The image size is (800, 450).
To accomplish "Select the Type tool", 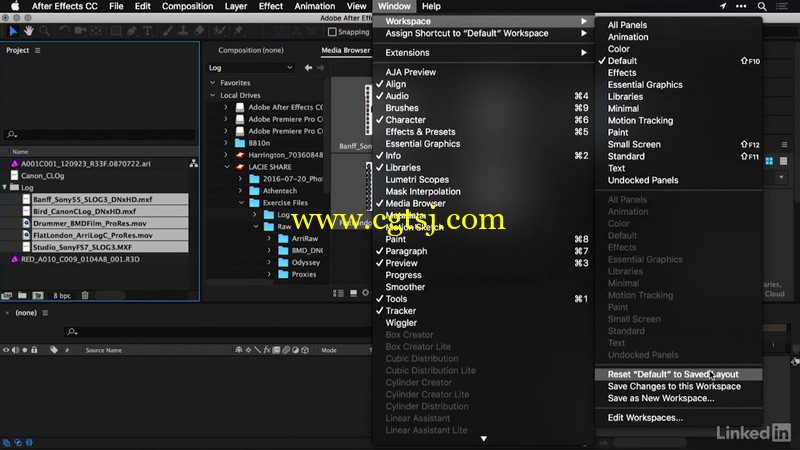I will tap(148, 31).
